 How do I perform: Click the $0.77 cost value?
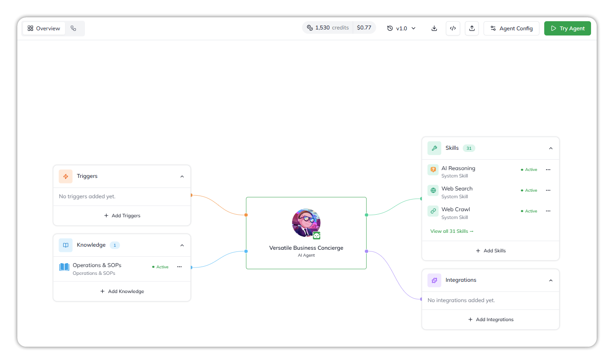click(364, 28)
